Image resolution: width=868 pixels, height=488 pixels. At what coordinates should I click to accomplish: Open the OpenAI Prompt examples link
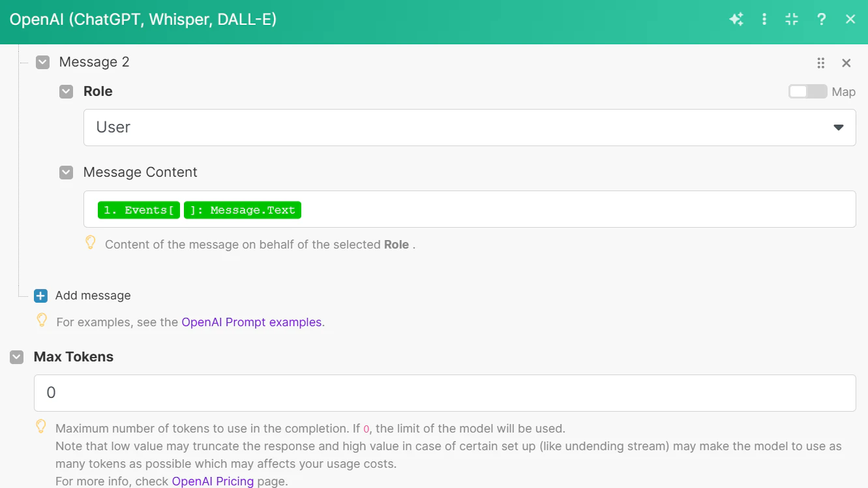tap(252, 322)
